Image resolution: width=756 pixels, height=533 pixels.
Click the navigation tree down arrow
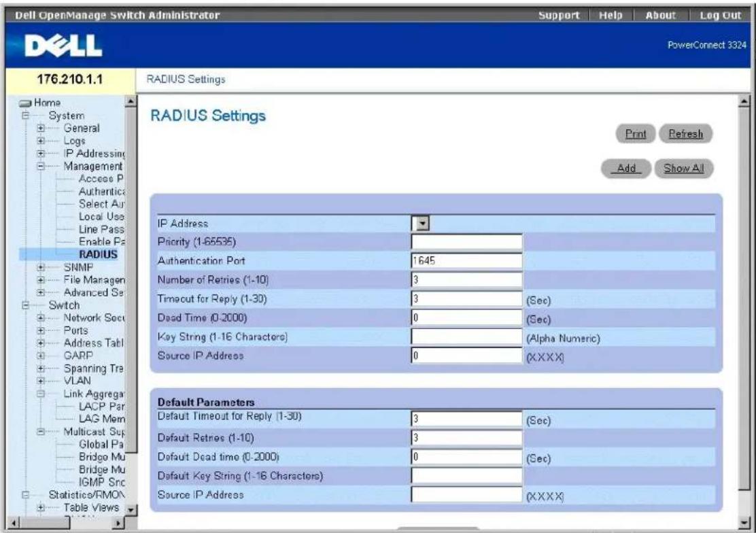point(131,509)
